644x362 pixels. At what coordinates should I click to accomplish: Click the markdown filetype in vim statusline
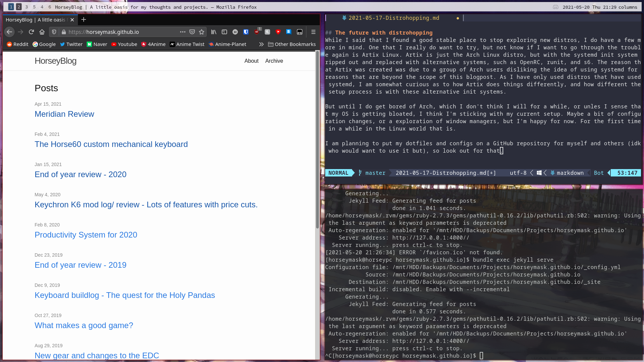pos(570,173)
